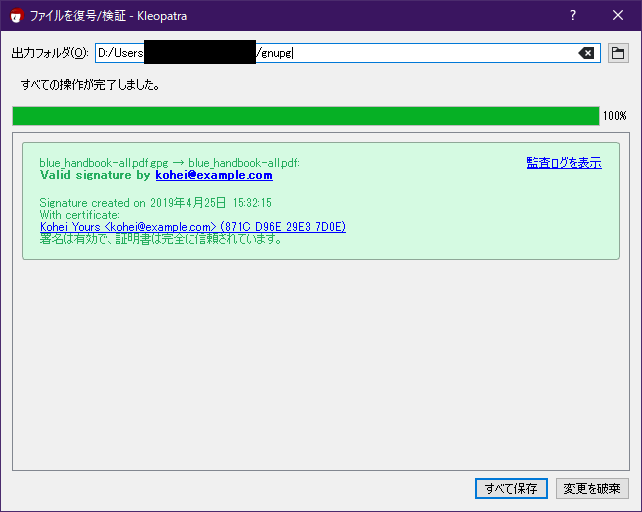Close the Kleopatra decrypt/verify dialog
This screenshot has height=512, width=642.
pos(618,16)
